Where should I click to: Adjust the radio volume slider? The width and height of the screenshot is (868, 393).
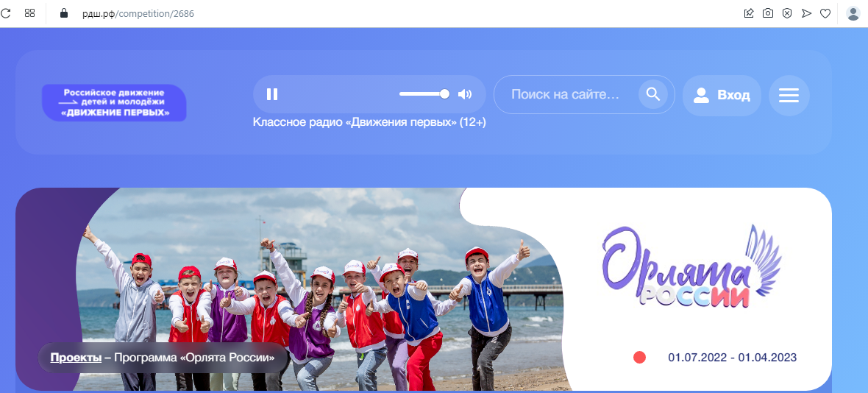424,94
